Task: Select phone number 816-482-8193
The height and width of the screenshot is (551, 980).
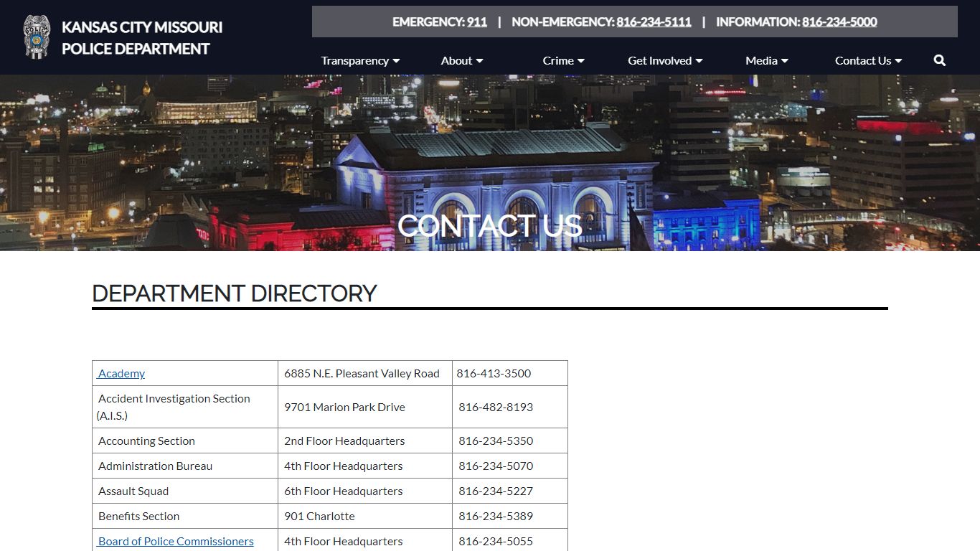Action: 496,407
